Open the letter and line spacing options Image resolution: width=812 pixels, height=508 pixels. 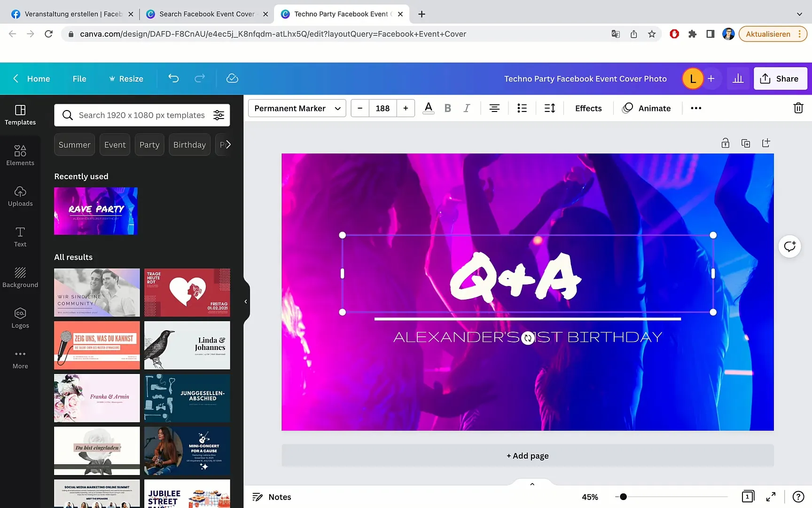pyautogui.click(x=549, y=108)
